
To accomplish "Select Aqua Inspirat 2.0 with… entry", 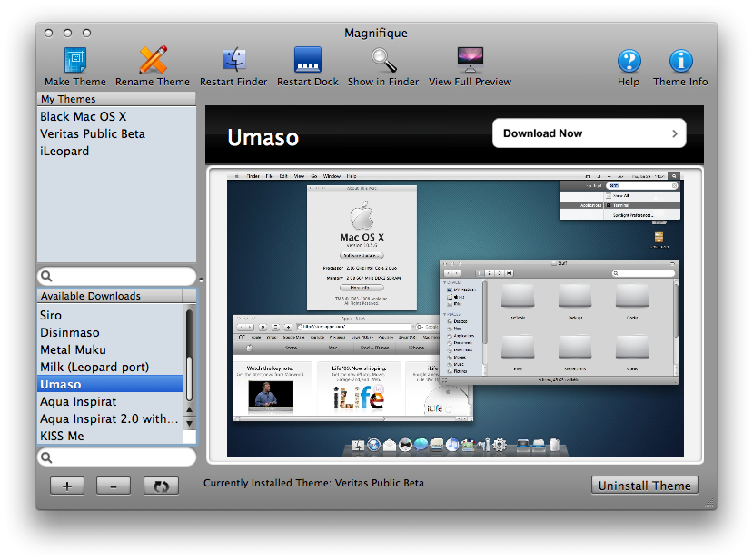I will (110, 419).
